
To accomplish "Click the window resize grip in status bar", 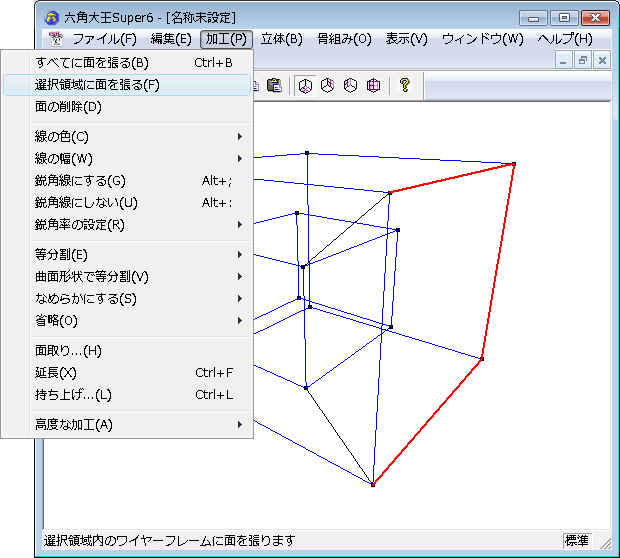I will pos(605,544).
